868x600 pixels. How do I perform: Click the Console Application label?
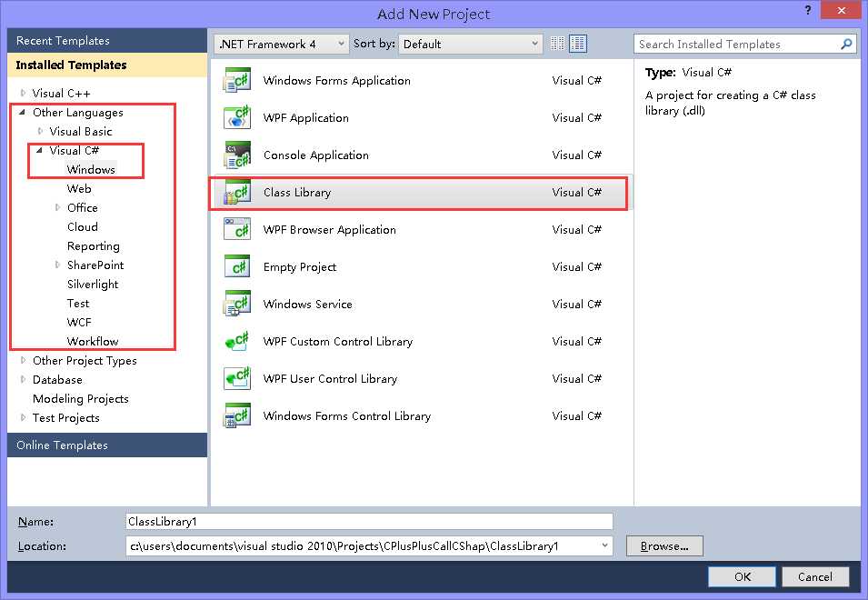[315, 155]
